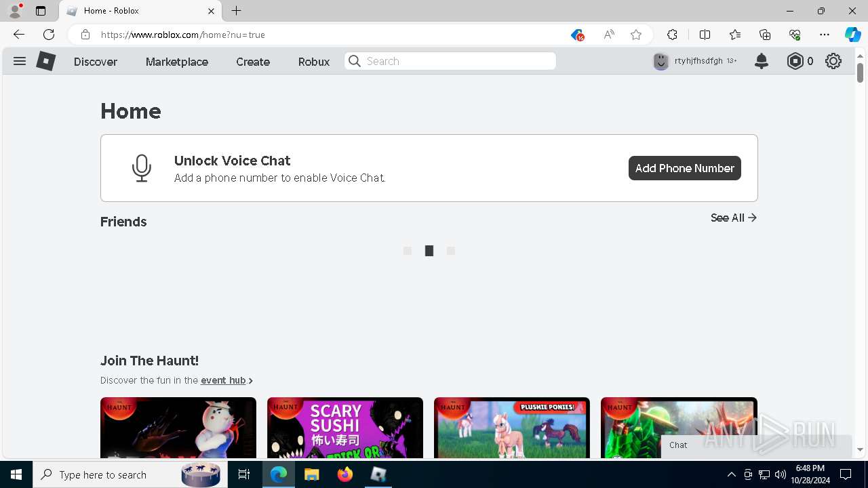Screen dimensions: 868x488
Task: Reload the page with Refresh icon
Action: [49, 35]
